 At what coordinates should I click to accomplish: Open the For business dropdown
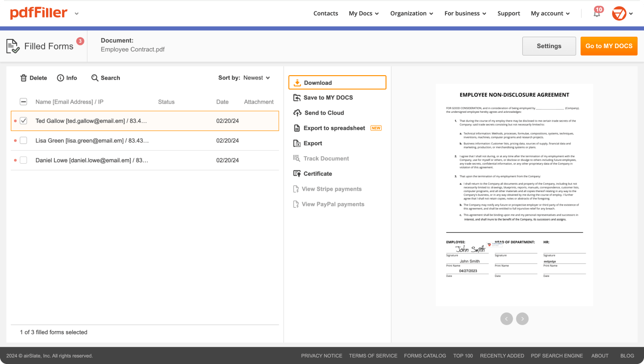(465, 14)
